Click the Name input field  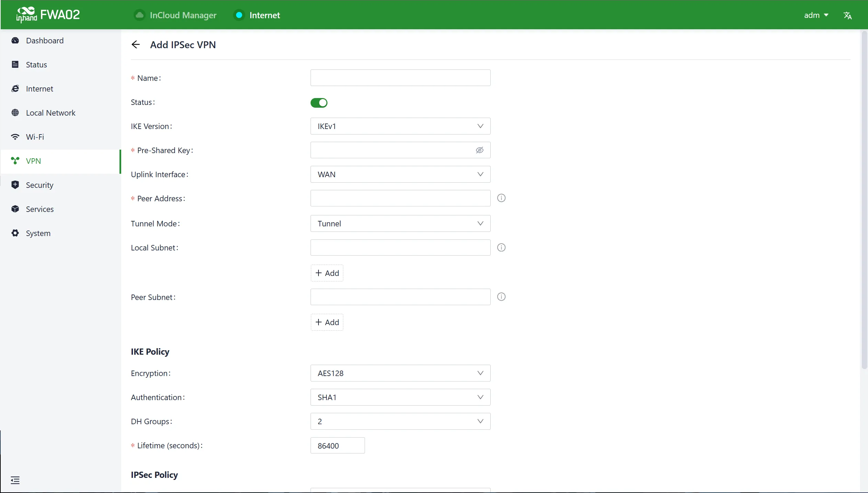(x=400, y=78)
